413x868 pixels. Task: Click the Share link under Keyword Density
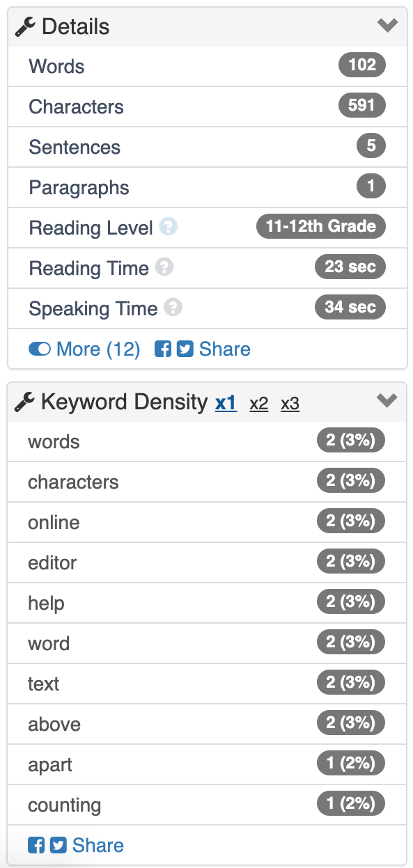pyautogui.click(x=98, y=845)
